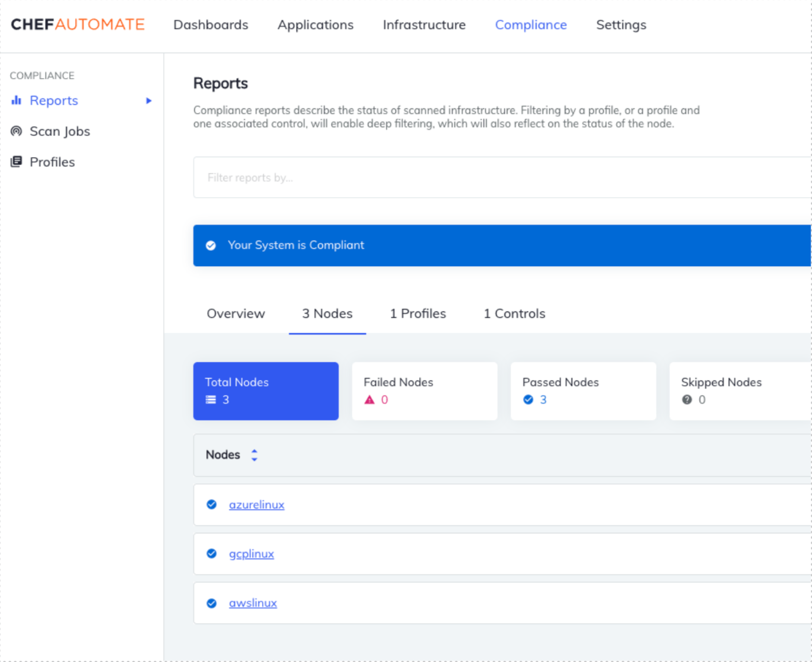
Task: Open the Infrastructure menu
Action: [x=424, y=25]
